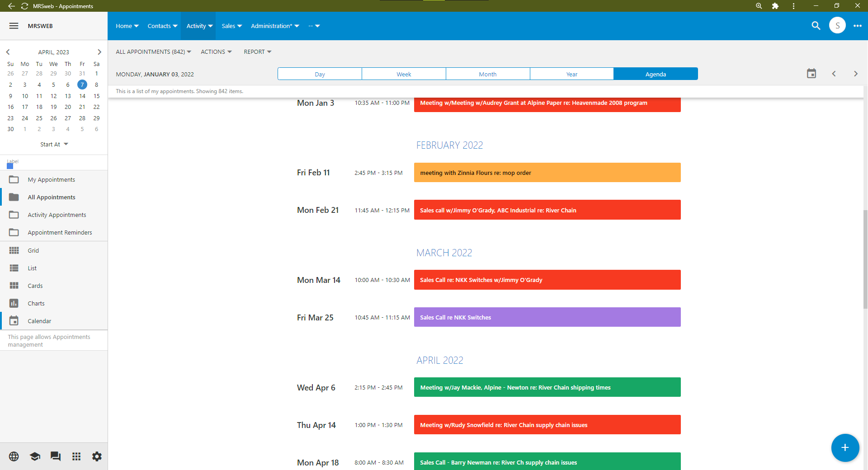Open the Charts view icon
This screenshot has width=868, height=470.
(x=14, y=303)
